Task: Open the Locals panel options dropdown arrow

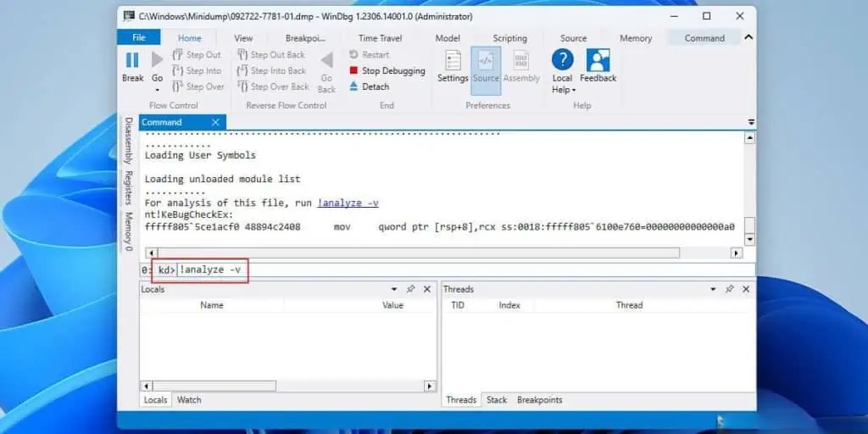Action: tap(395, 289)
